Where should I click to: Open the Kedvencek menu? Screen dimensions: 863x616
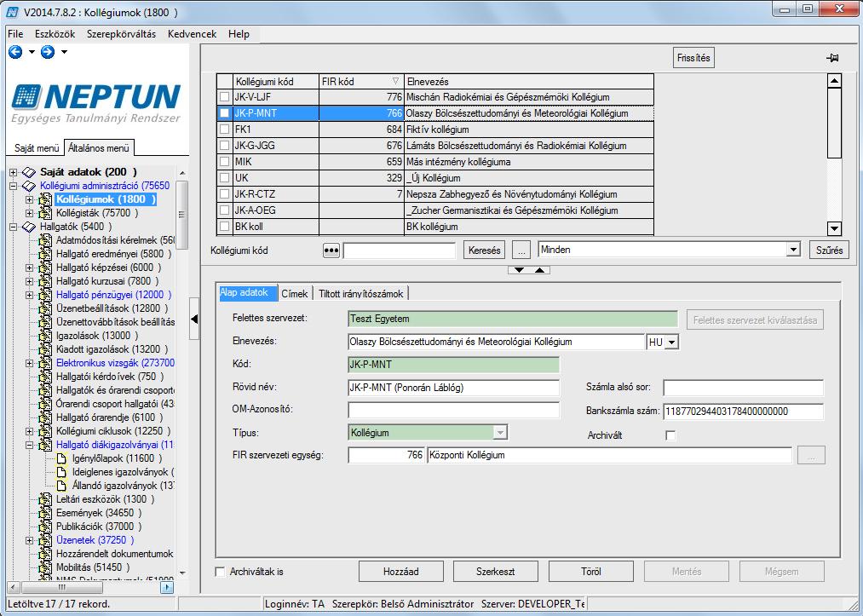pos(192,34)
